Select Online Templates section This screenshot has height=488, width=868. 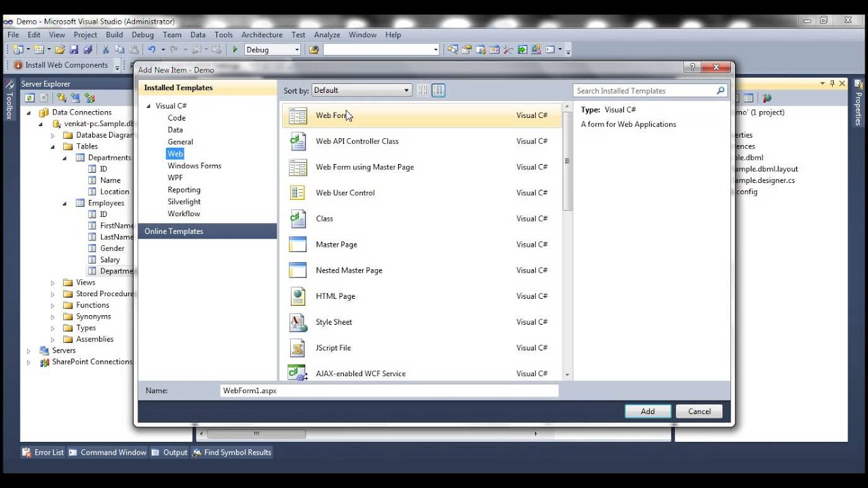click(208, 231)
